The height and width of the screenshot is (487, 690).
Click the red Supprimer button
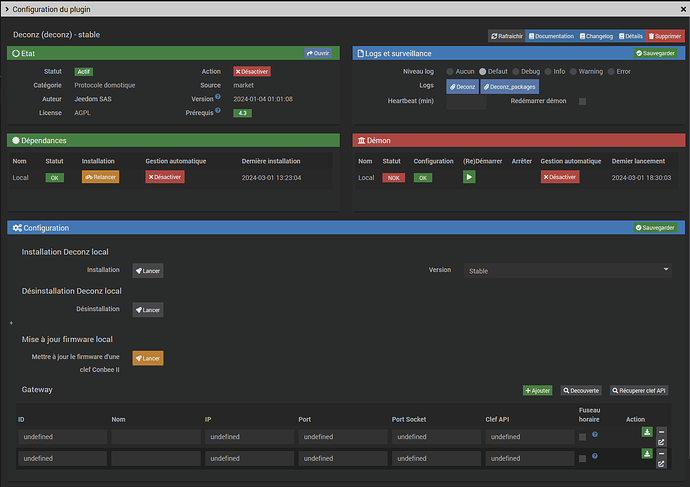click(665, 36)
